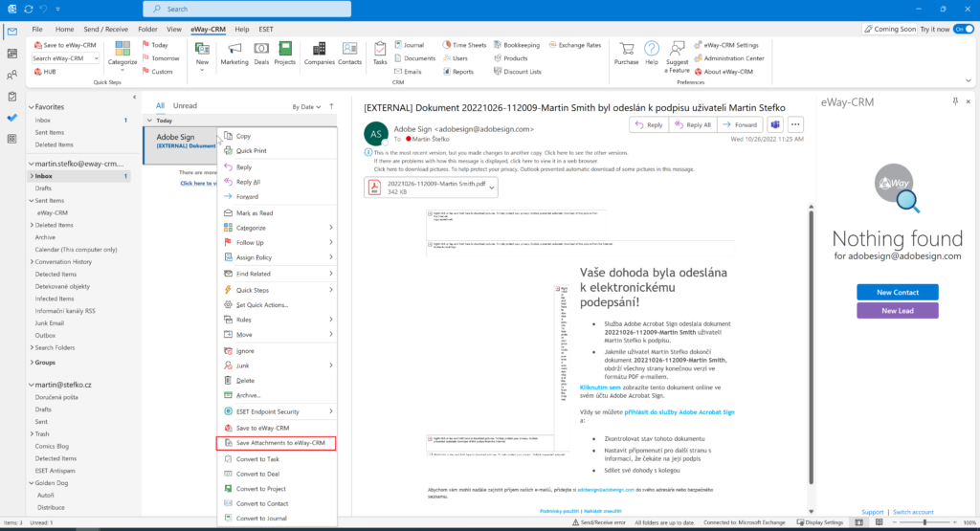Open Time Sheets from the ribbon
The image size is (980, 531).
click(x=464, y=45)
